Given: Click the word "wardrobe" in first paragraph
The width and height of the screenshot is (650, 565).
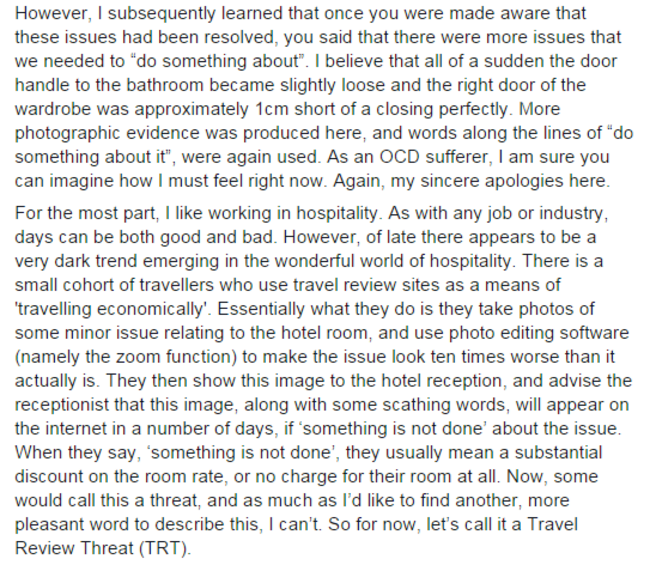Looking at the screenshot, I should pos(53,109).
